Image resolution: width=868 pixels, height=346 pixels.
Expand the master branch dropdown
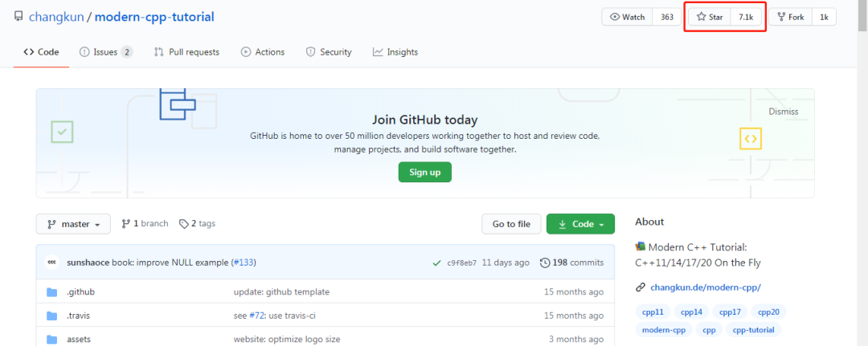coord(74,224)
